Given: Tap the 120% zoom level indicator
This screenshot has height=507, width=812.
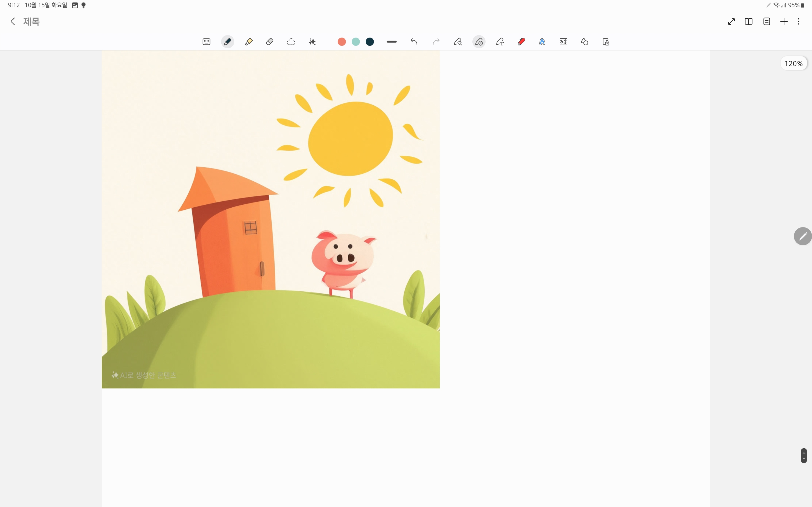Looking at the screenshot, I should coord(794,63).
